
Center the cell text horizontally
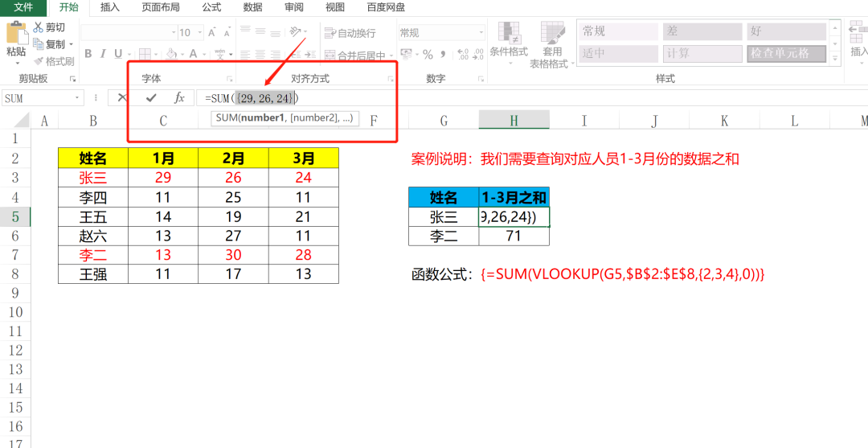(260, 55)
